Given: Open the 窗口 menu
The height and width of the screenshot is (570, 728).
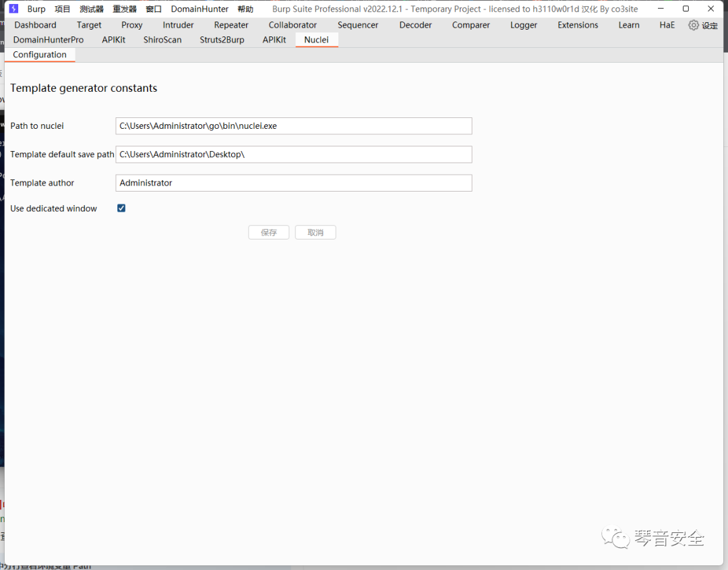Looking at the screenshot, I should (x=154, y=9).
